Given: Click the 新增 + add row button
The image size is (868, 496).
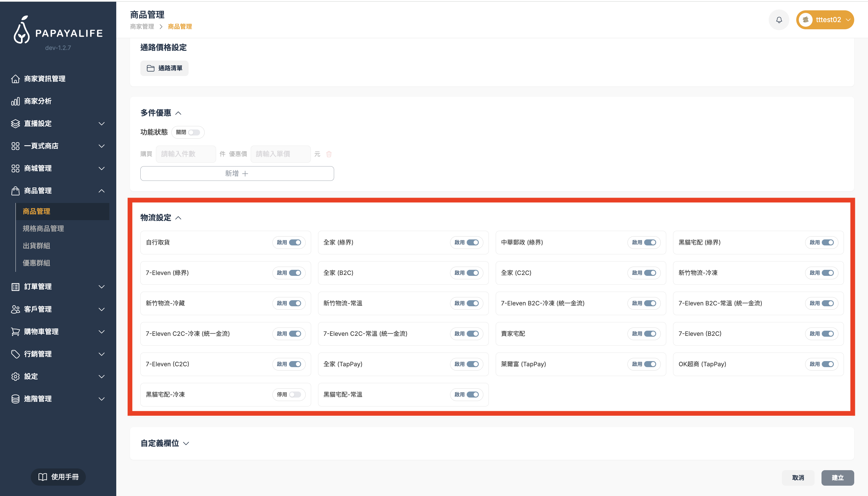Looking at the screenshot, I should pyautogui.click(x=237, y=173).
